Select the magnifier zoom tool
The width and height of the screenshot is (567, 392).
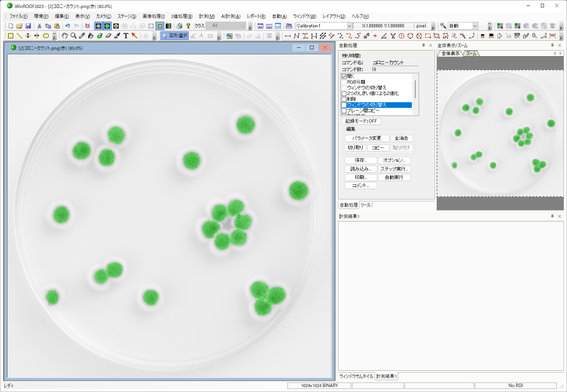[x=74, y=36]
